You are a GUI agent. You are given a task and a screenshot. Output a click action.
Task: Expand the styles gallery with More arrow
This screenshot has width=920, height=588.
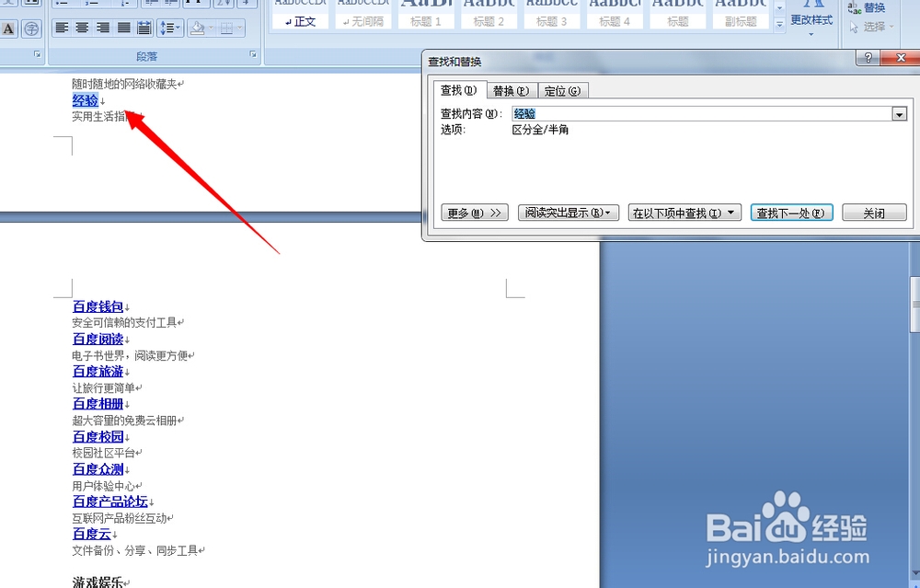point(780,25)
